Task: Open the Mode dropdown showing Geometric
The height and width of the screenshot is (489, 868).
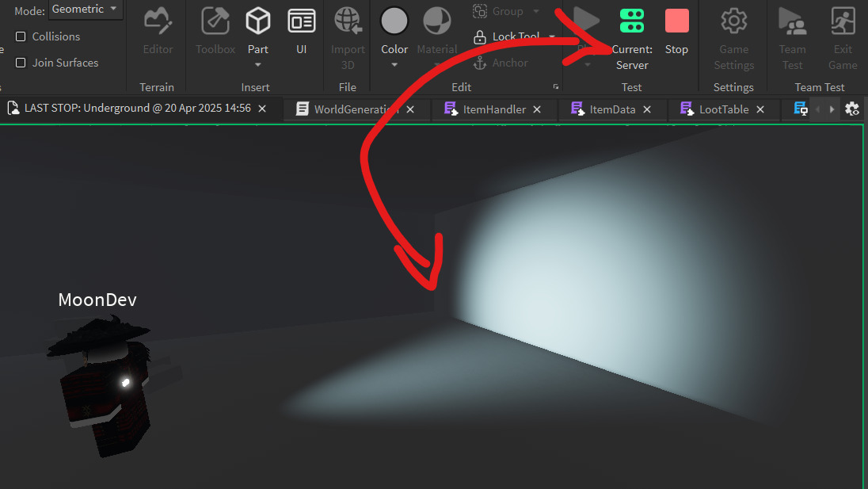Action: [85, 9]
